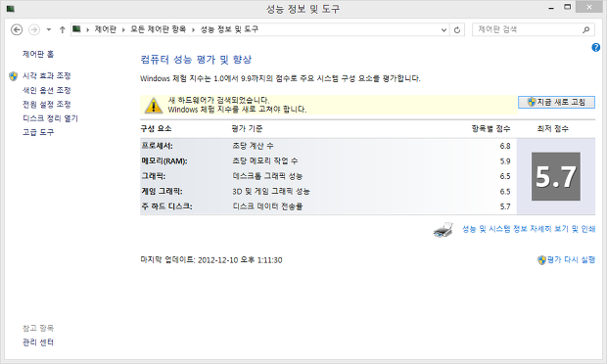The image size is (607, 364).
Task: Open 시각 효과 조정 link
Action: click(x=46, y=75)
